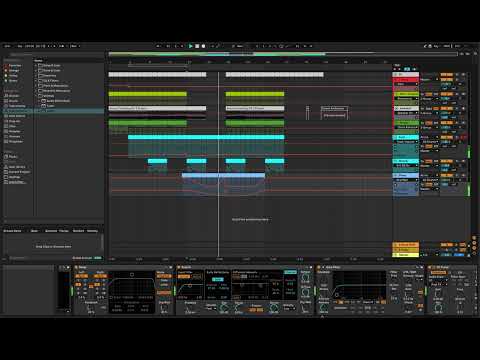Expand the Pitch & Modulation folder

click(x=36, y=86)
